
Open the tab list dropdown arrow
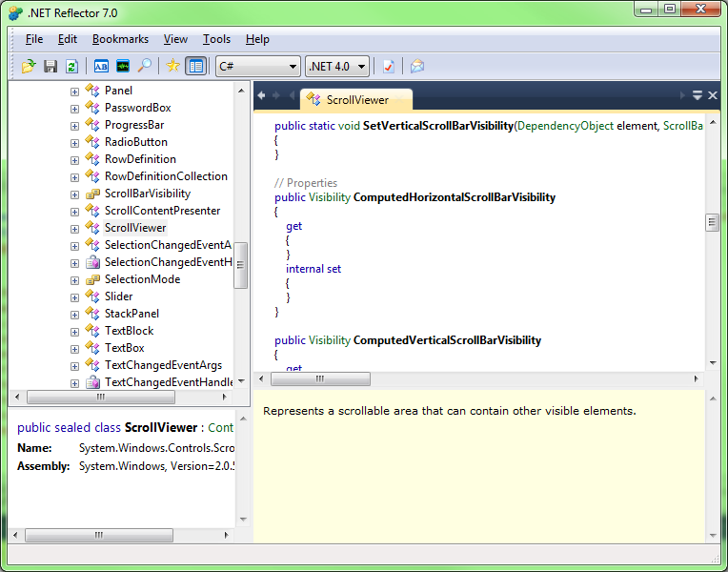pyautogui.click(x=697, y=95)
